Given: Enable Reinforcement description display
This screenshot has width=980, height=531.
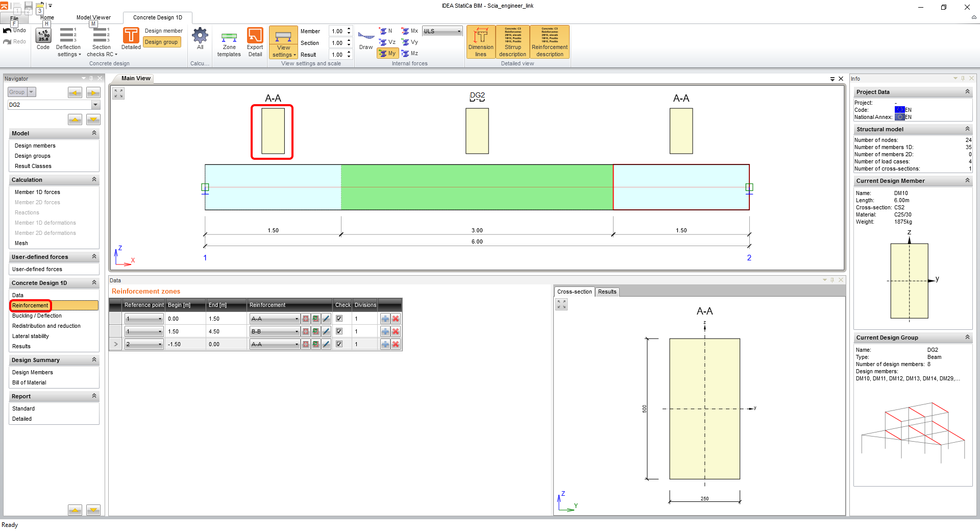Looking at the screenshot, I should click(x=549, y=41).
